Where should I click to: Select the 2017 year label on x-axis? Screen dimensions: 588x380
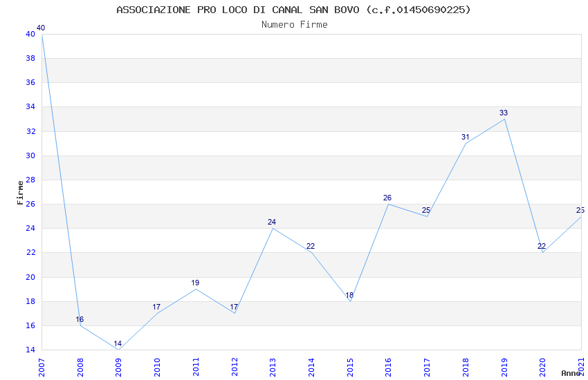click(x=427, y=368)
